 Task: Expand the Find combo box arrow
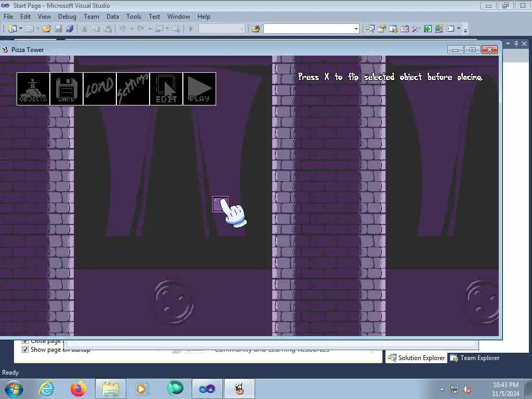coord(356,29)
